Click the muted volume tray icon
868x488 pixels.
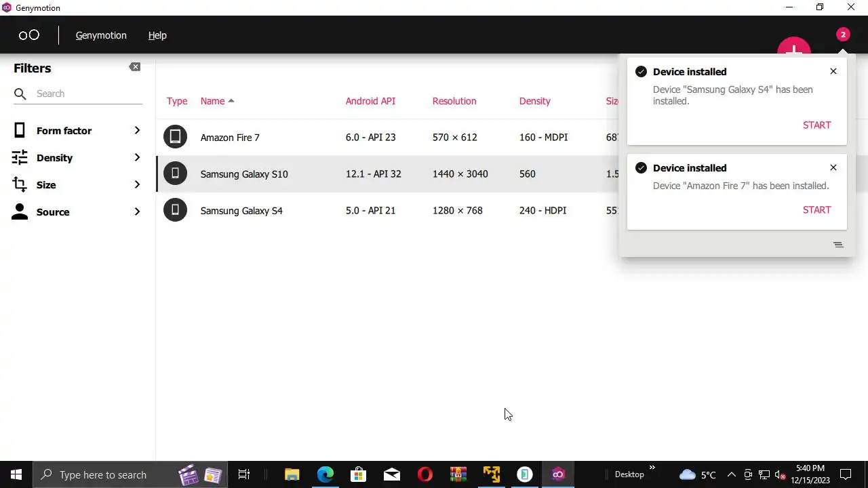pos(780,474)
